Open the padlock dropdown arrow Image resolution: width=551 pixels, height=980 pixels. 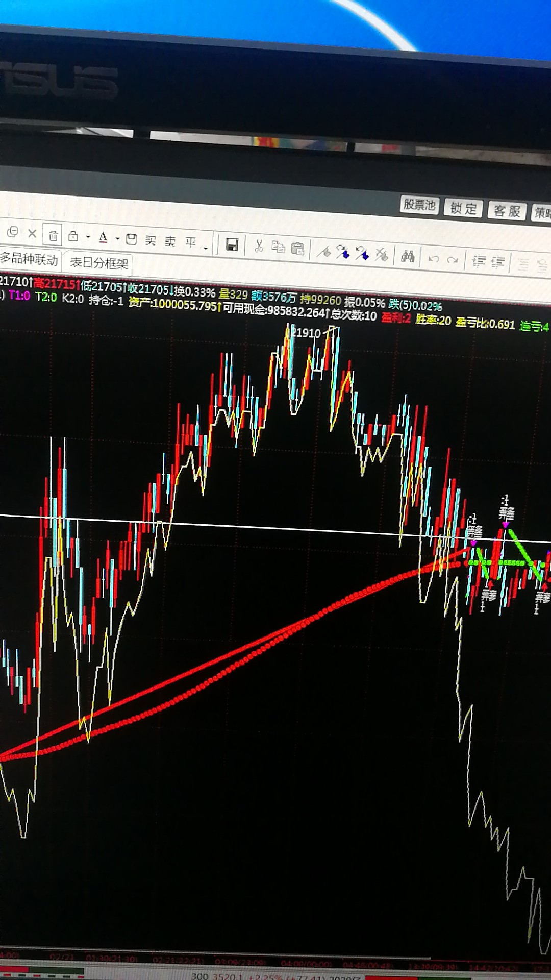point(88,237)
